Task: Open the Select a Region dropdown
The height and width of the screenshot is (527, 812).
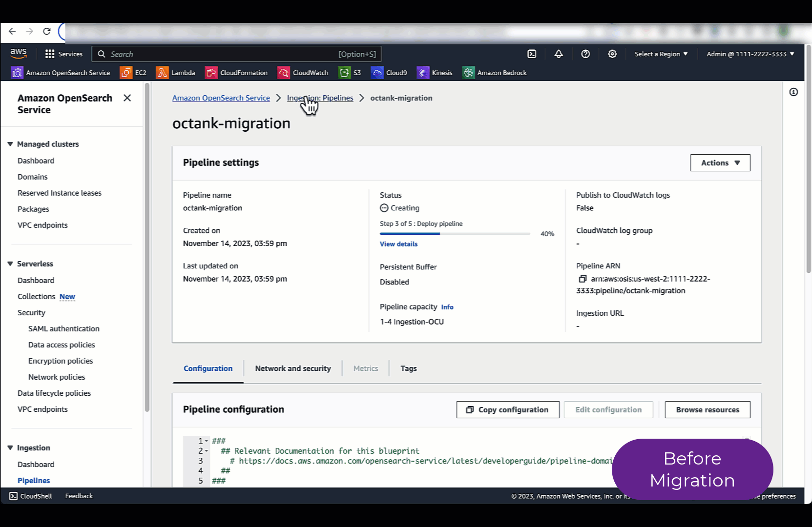Action: (x=661, y=54)
